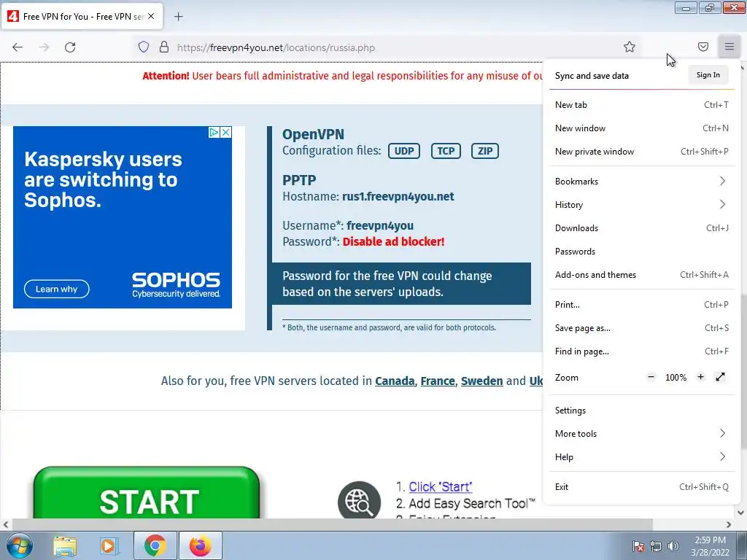The height and width of the screenshot is (560, 747).
Task: Open Settings from the menu
Action: click(x=641, y=410)
